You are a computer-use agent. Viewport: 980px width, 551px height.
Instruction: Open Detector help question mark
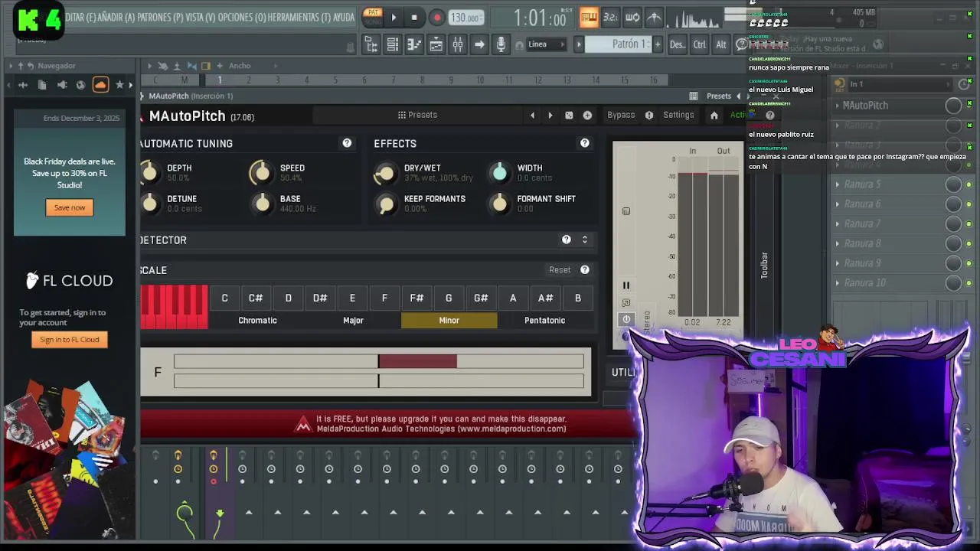pos(567,240)
